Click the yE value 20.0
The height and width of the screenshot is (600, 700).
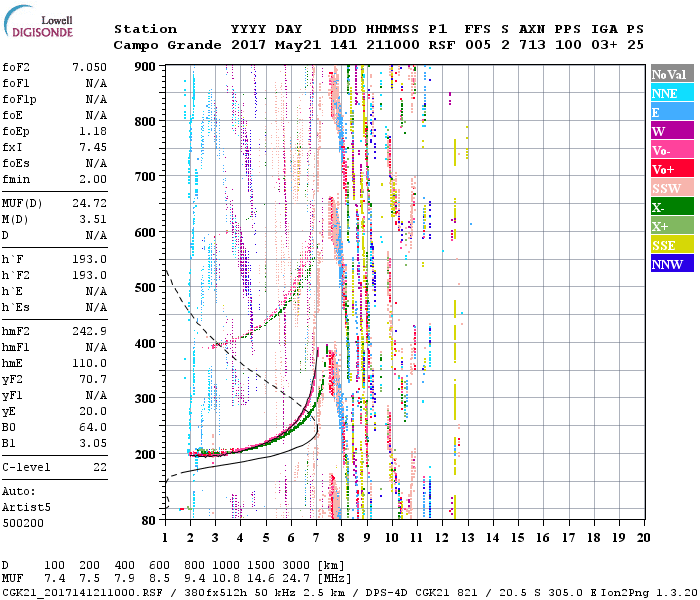click(93, 412)
